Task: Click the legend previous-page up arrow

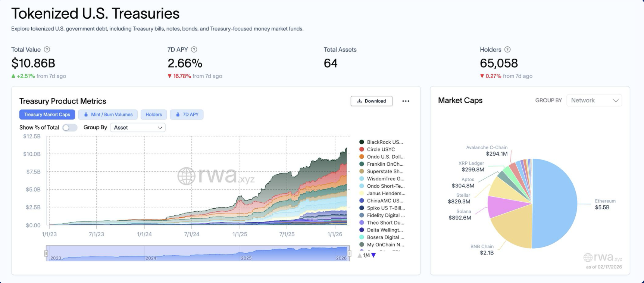Action: 360,255
